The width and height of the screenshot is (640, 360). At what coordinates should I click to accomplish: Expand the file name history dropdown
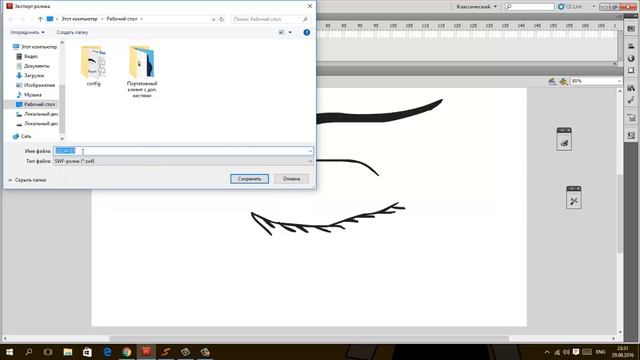(x=310, y=151)
